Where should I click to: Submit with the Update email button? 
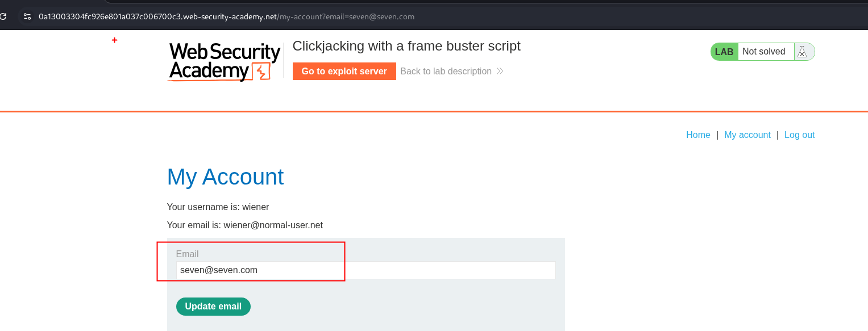pyautogui.click(x=213, y=307)
